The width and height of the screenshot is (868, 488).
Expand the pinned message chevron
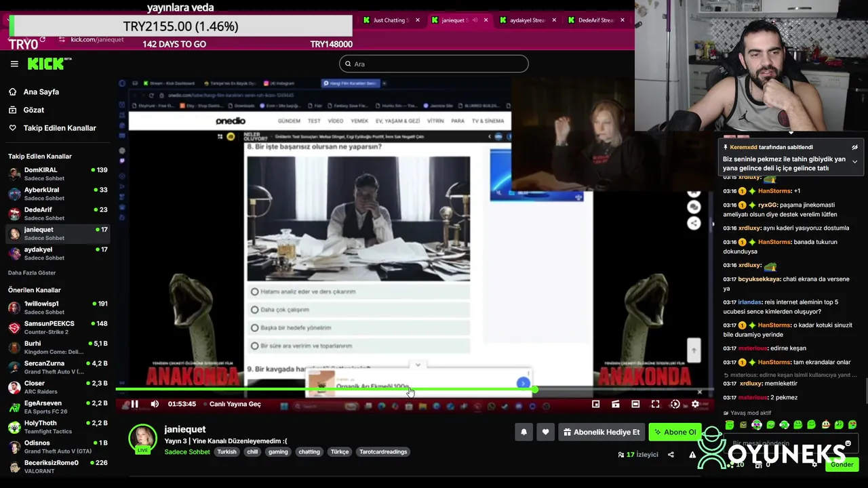[x=854, y=162]
